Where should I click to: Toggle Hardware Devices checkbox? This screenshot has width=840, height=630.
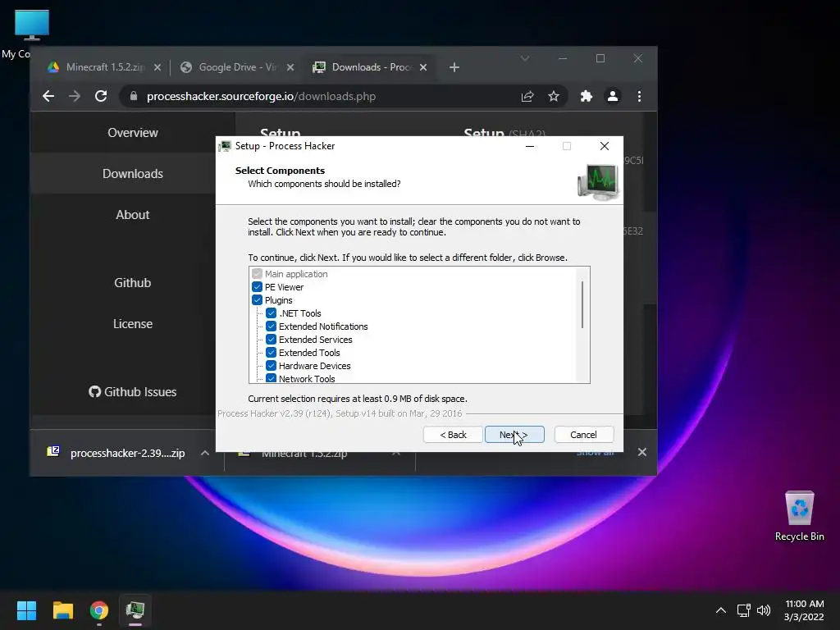(x=271, y=366)
